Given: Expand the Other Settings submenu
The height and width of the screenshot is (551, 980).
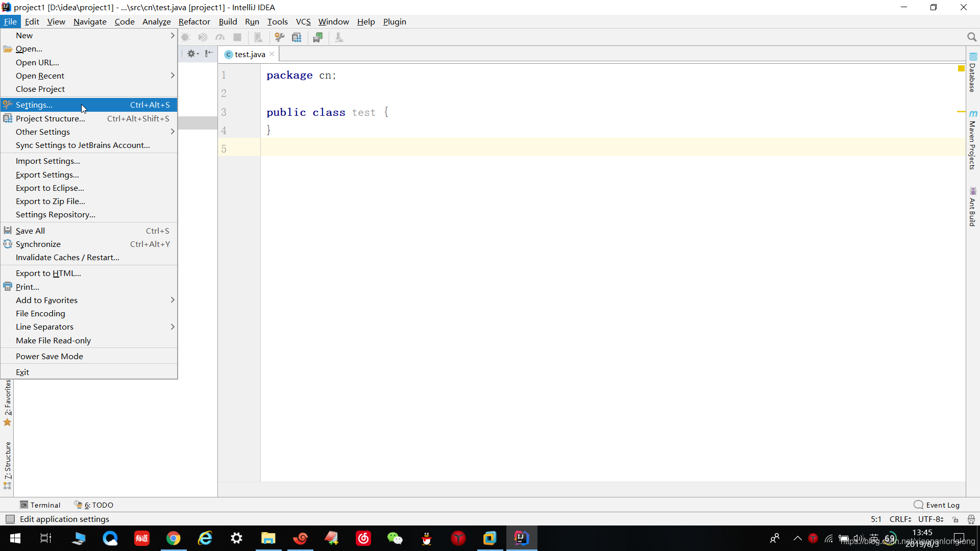Looking at the screenshot, I should (89, 132).
